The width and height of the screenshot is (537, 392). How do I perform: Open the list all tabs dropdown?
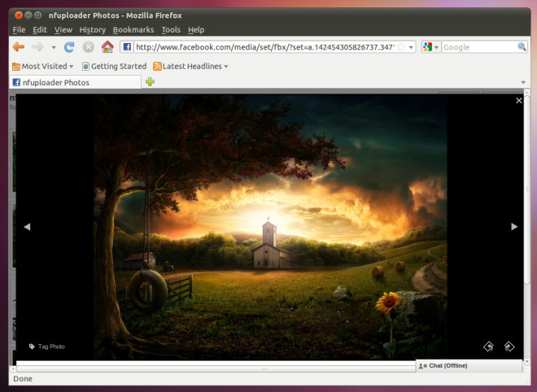pos(523,82)
